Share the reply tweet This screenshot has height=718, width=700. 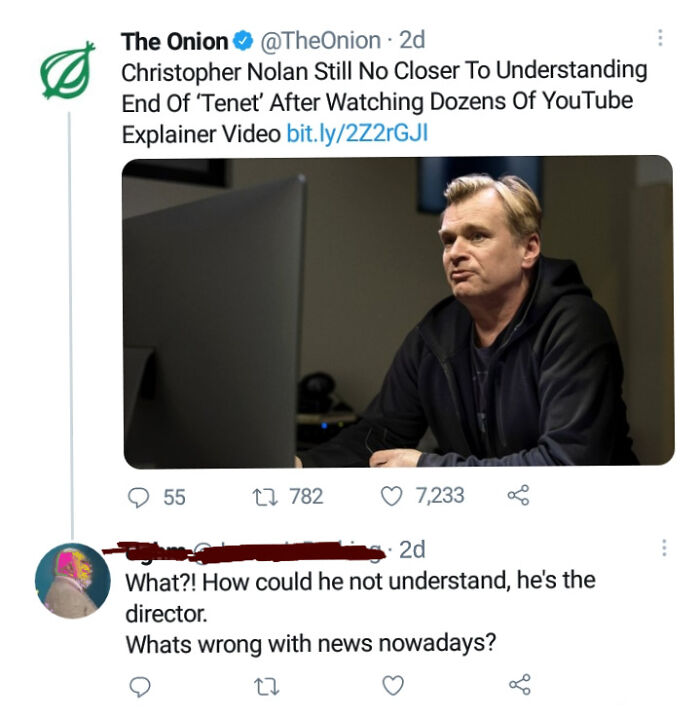click(x=520, y=685)
